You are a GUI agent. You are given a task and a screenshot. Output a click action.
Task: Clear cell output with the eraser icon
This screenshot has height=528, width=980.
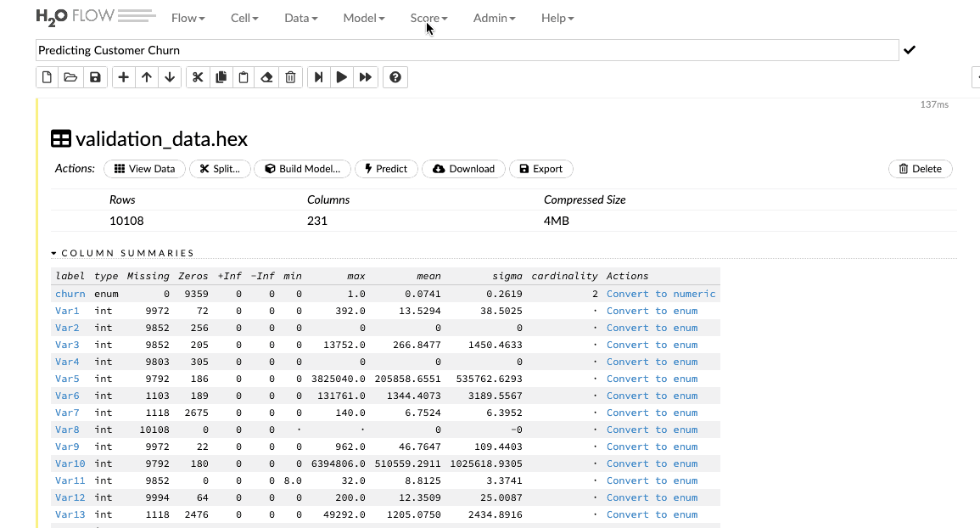pyautogui.click(x=267, y=77)
